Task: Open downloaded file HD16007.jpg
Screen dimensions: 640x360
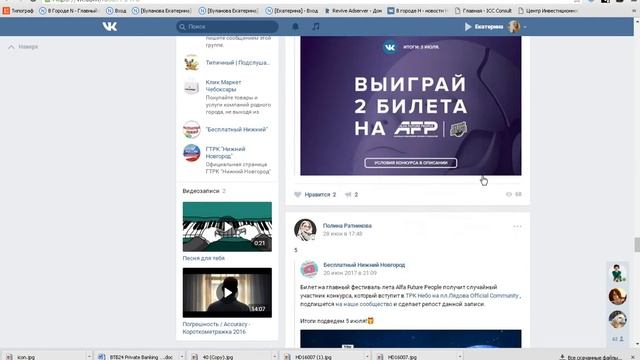Action: coord(397,357)
